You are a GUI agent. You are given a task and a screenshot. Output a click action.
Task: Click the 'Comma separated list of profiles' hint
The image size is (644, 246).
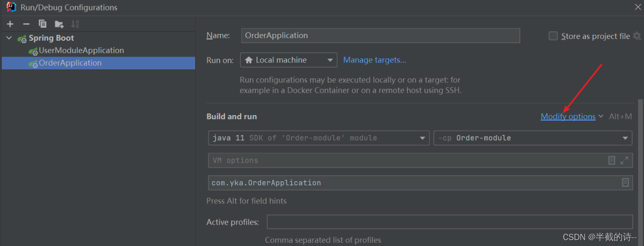[323, 240]
